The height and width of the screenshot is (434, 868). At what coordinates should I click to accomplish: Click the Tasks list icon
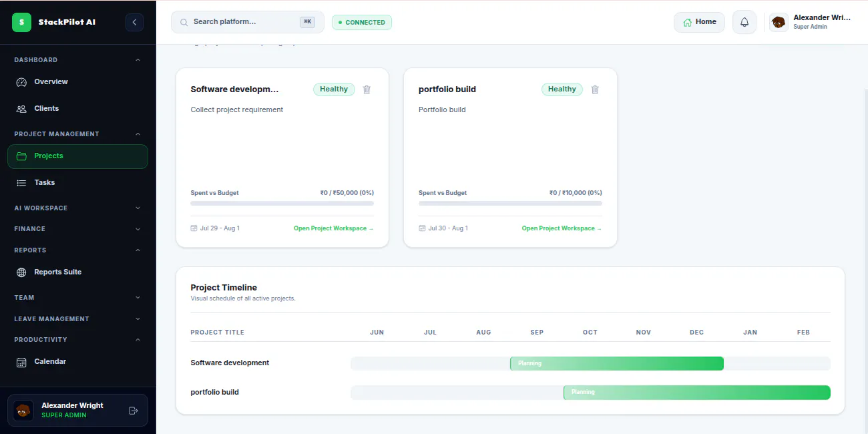(x=21, y=183)
